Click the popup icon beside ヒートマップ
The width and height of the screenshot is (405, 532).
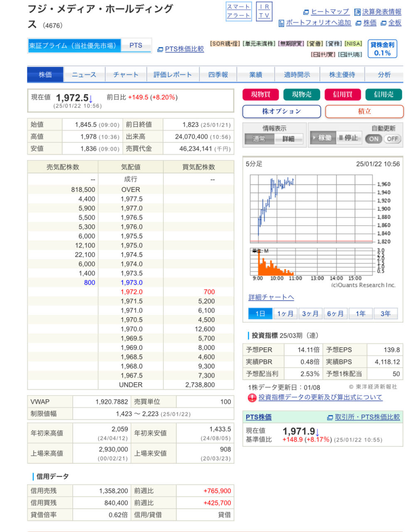coord(306,12)
